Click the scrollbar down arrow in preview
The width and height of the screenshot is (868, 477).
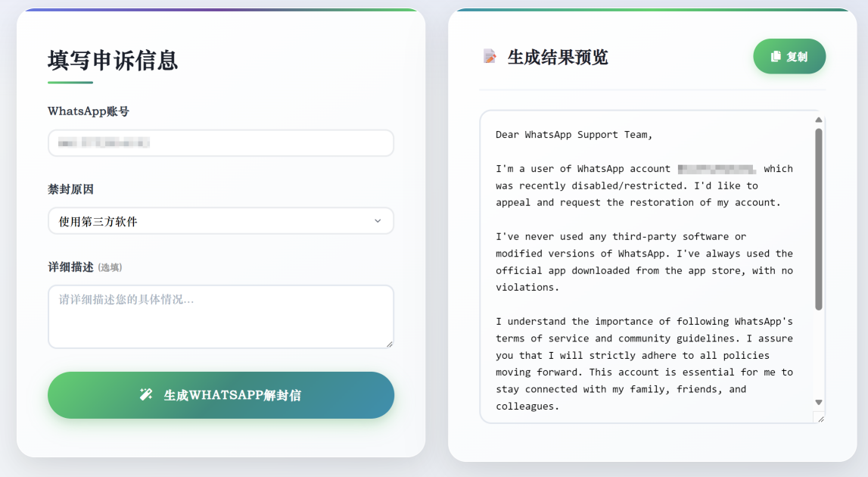[x=819, y=403]
